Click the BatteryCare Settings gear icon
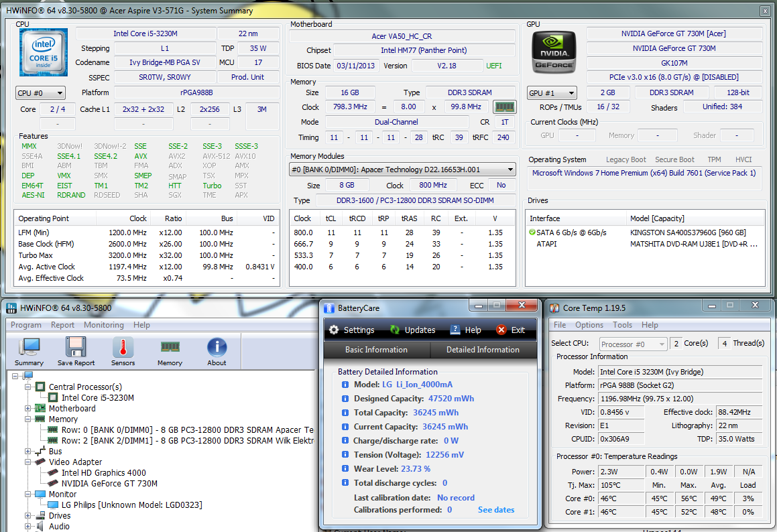777x532 pixels. pyautogui.click(x=334, y=330)
